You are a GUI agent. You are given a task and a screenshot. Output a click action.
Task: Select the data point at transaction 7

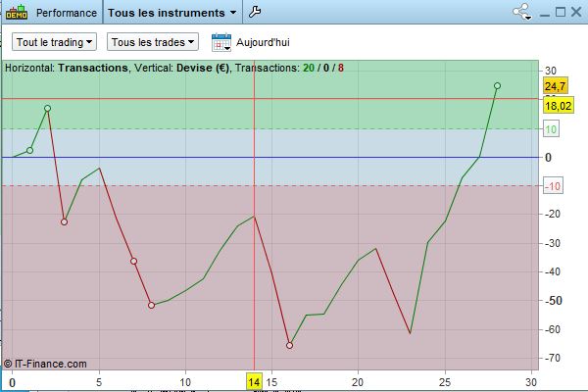tap(133, 261)
